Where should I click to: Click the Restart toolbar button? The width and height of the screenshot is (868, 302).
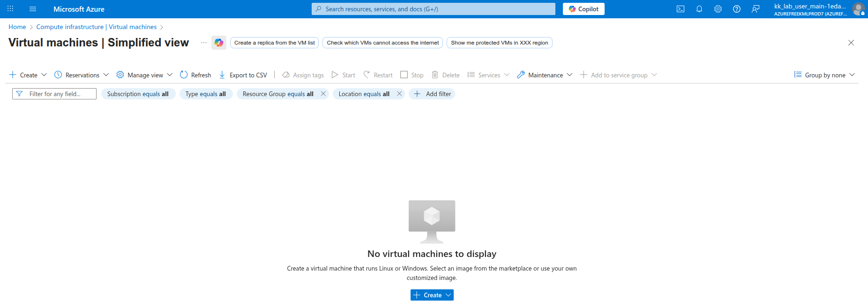(x=378, y=75)
